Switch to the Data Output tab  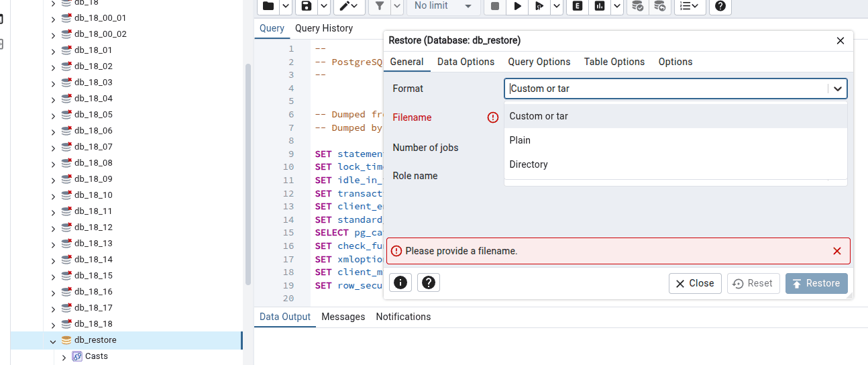(x=285, y=317)
